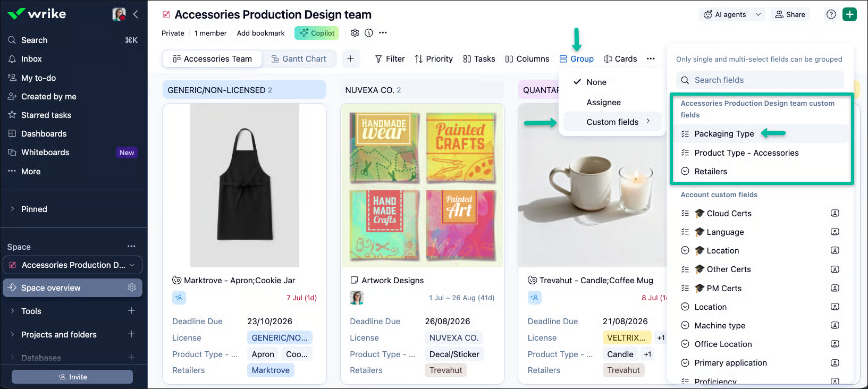Open the Priority sort dropdown
Viewport: 868px width, 389px height.
pyautogui.click(x=434, y=58)
